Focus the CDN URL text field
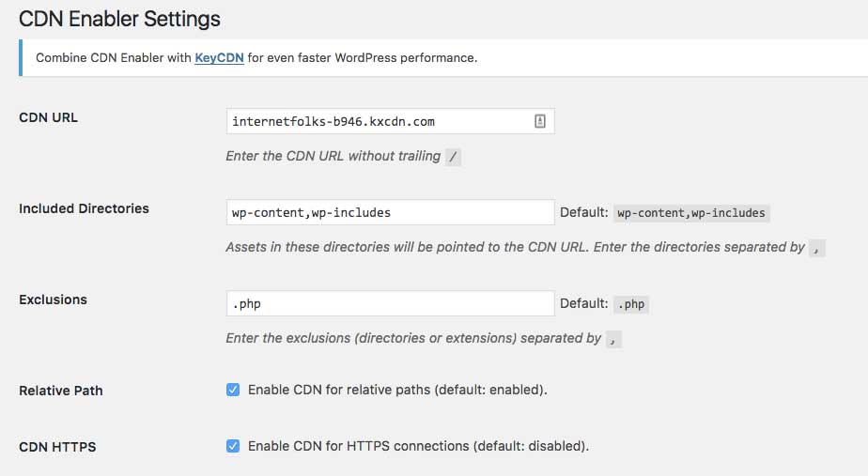 click(390, 121)
